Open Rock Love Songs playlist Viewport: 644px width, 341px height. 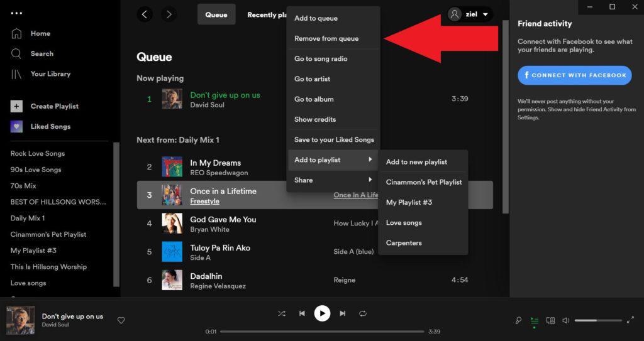click(38, 153)
